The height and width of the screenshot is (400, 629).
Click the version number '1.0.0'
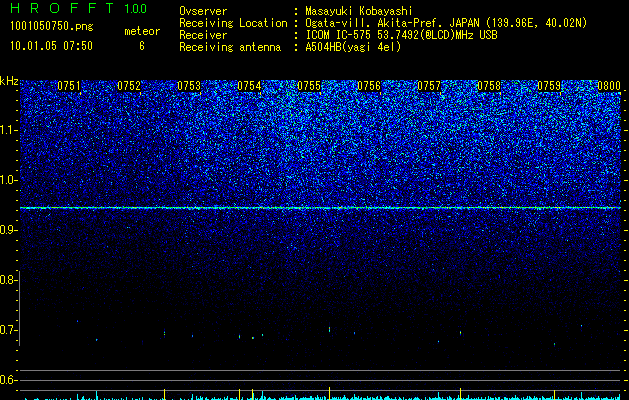pyautogui.click(x=136, y=8)
